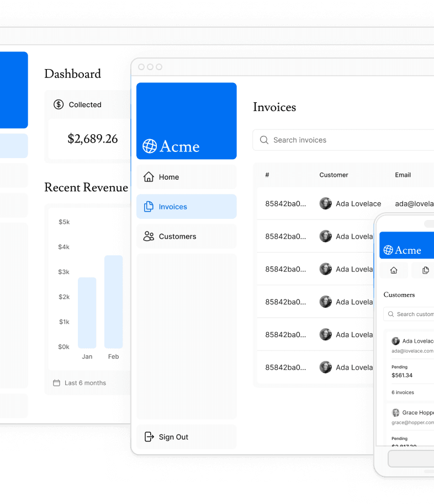Select the first Ada Lovelace invoice row avatar
The height and width of the screenshot is (504, 434).
(x=326, y=203)
